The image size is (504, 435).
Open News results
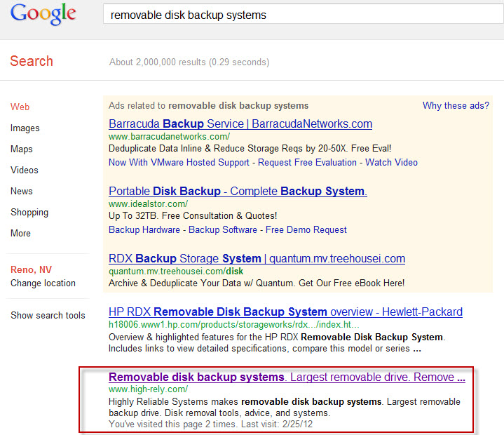[22, 191]
